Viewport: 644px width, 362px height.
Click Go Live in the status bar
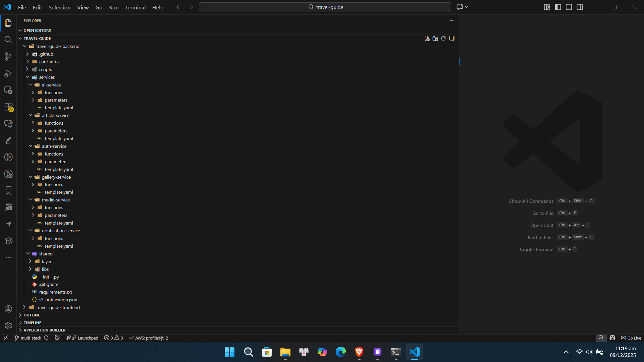coord(631,338)
